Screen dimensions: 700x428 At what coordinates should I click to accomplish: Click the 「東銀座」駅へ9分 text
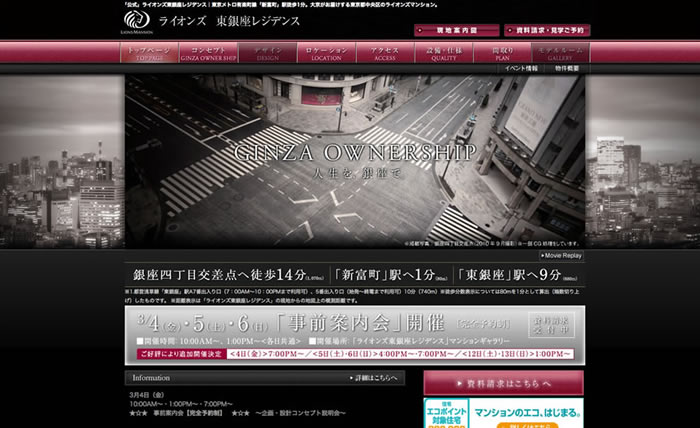point(517,275)
